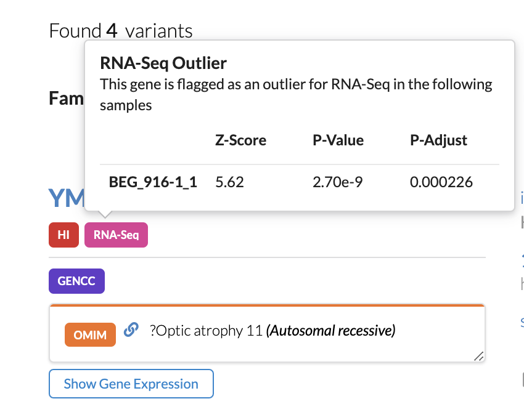The width and height of the screenshot is (524, 420).
Task: Click the Found 4 variants heading
Action: coord(120,30)
